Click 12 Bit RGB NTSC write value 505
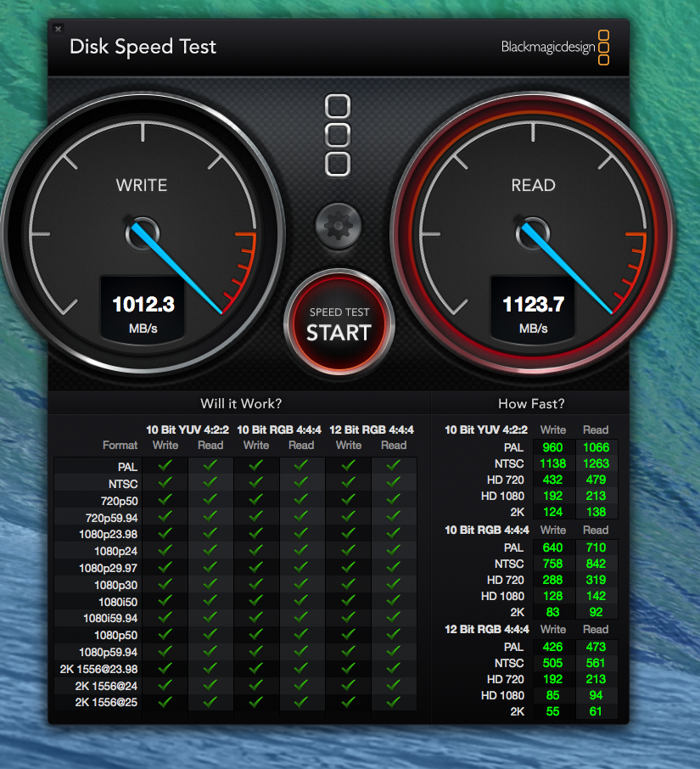The width and height of the screenshot is (700, 769). (552, 663)
